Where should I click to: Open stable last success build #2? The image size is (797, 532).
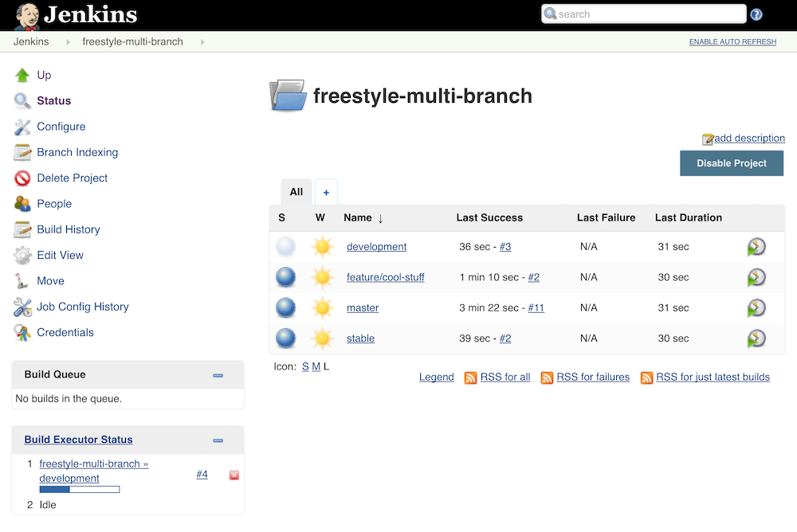pyautogui.click(x=505, y=338)
